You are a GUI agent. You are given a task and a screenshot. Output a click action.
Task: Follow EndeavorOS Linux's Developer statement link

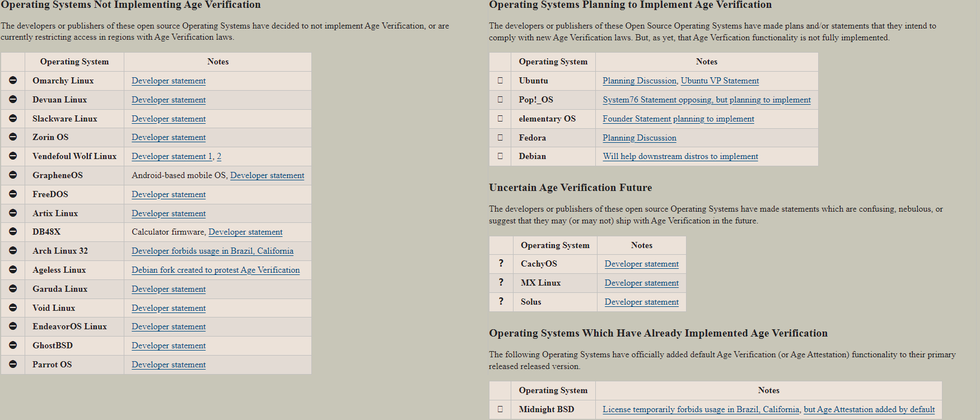(169, 326)
